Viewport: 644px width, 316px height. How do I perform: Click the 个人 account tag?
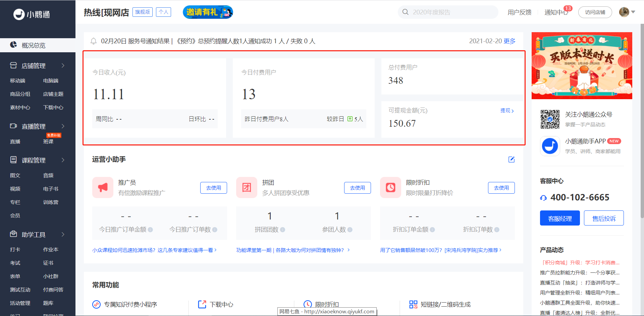click(163, 12)
